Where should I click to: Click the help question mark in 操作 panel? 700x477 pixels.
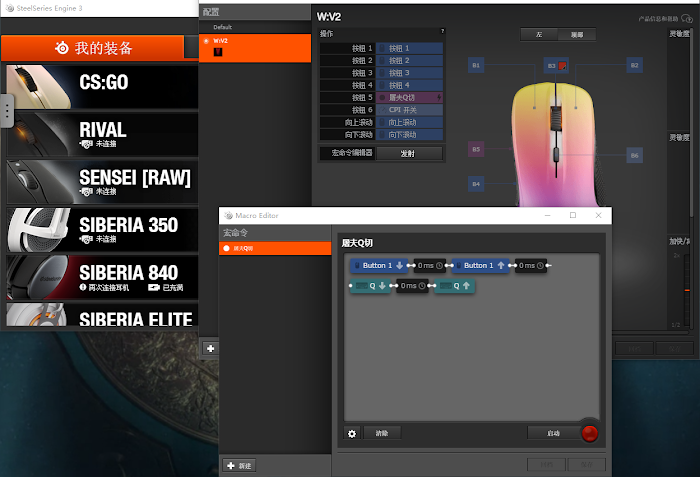(x=442, y=31)
